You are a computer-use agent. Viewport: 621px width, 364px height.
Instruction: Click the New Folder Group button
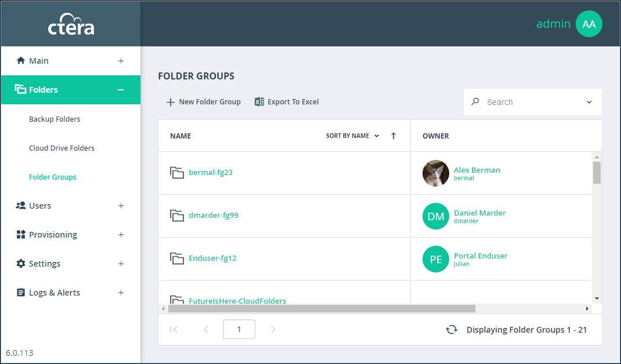[x=204, y=102]
